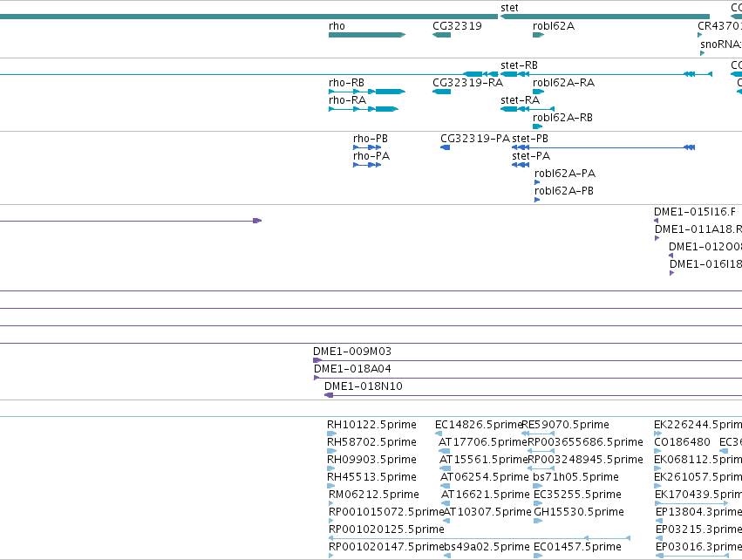
Task: Click the AT10307.5prime EST label
Action: 487,512
